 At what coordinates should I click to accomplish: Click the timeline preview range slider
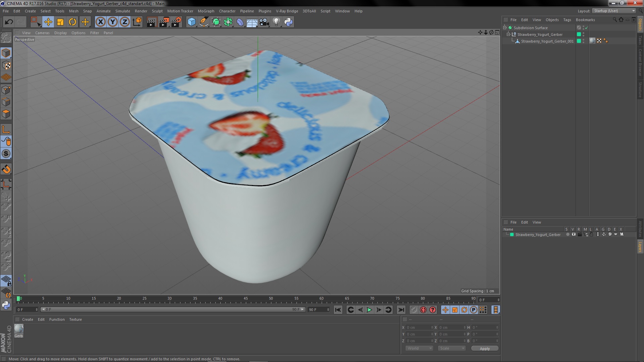coord(173,309)
